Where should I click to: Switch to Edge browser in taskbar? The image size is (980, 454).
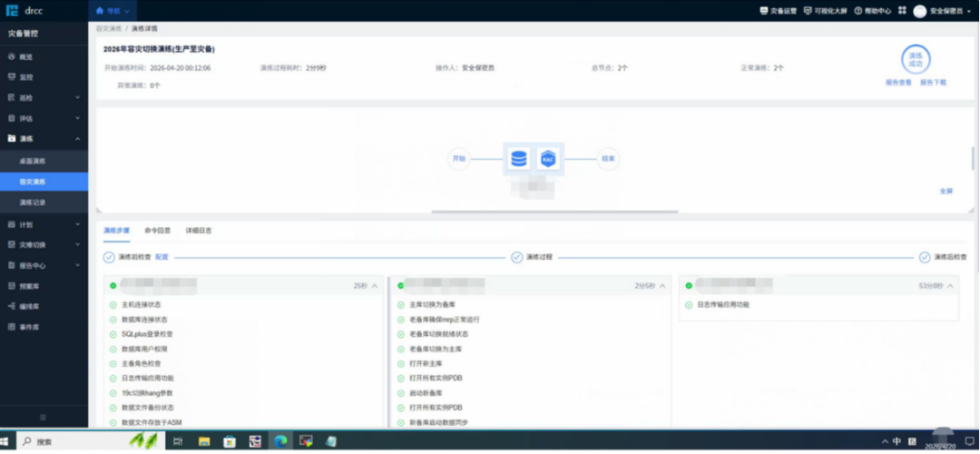click(280, 441)
